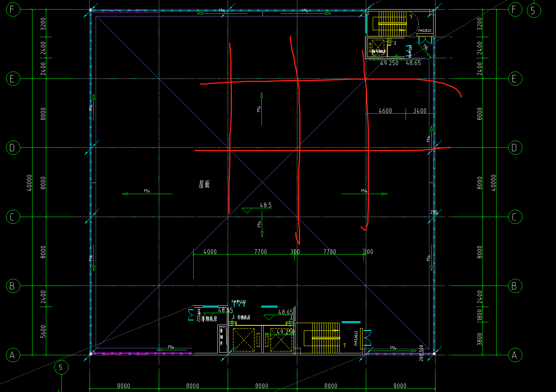Select the dashed fire elevator shaft at top right
Screen dimensions: 556x392
point(378,47)
